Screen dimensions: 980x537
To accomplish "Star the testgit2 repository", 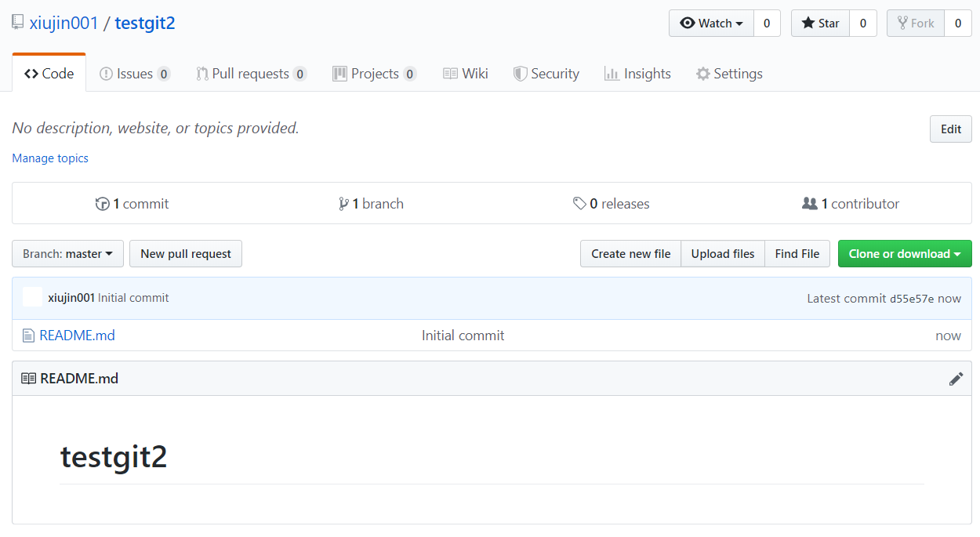I will [x=820, y=24].
